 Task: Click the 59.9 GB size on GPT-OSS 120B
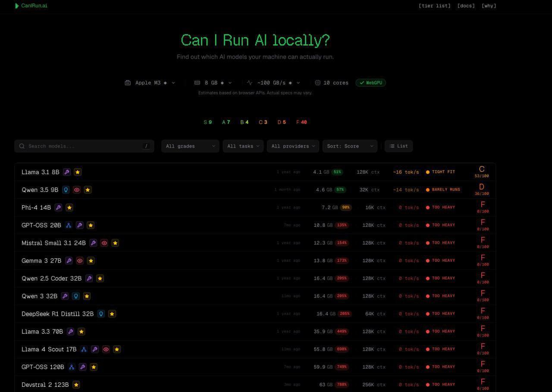click(323, 367)
